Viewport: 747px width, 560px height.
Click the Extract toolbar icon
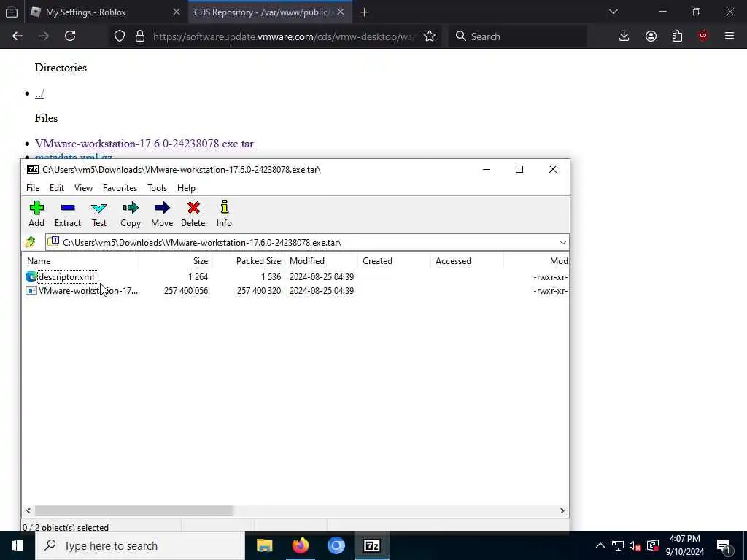[68, 214]
